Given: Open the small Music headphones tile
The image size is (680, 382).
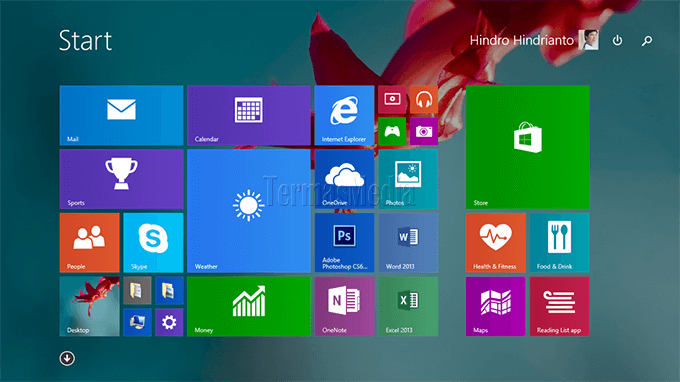Looking at the screenshot, I should [x=424, y=99].
